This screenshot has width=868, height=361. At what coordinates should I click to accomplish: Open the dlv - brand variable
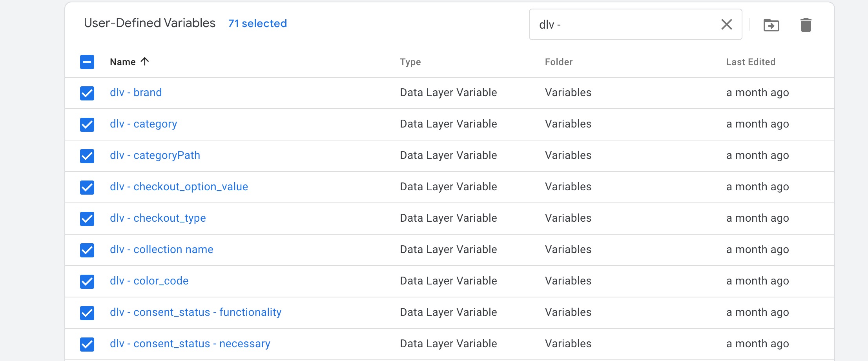(x=136, y=93)
